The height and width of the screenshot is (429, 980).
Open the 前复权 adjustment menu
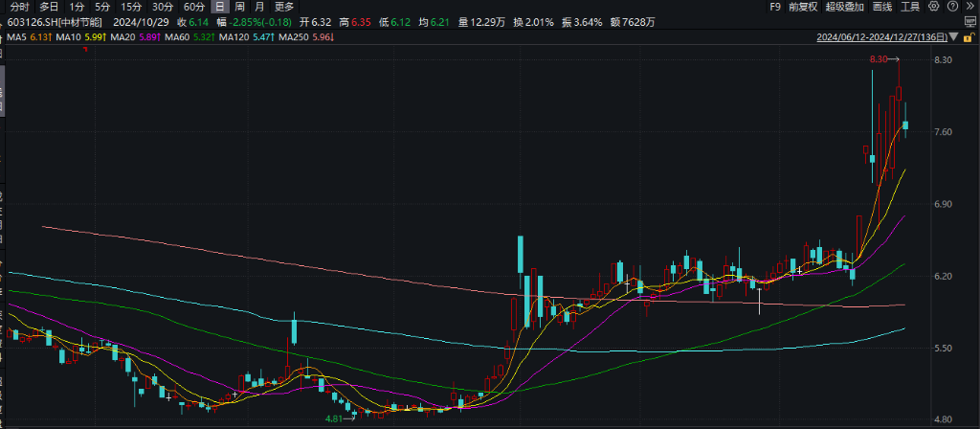[x=803, y=7]
